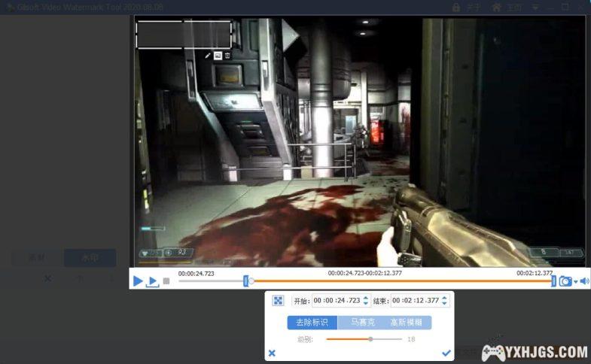Click the 级别 level slider handle
Screen dimensions: 591x364
point(370,339)
